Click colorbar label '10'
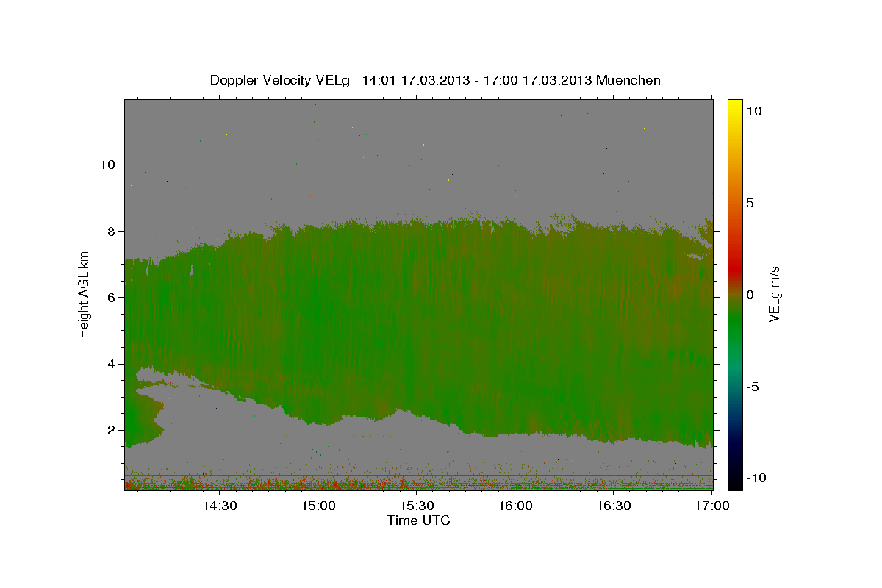The height and width of the screenshot is (588, 882). tap(753, 110)
